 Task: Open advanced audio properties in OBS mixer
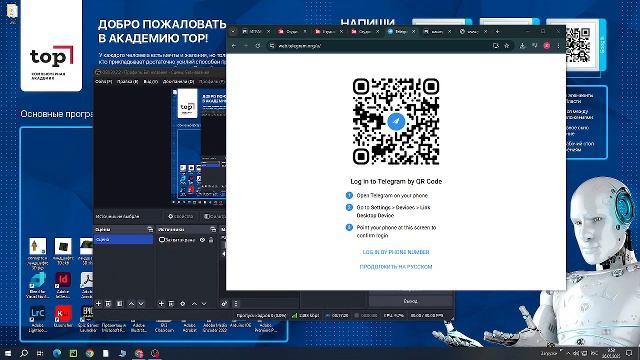coord(224,304)
